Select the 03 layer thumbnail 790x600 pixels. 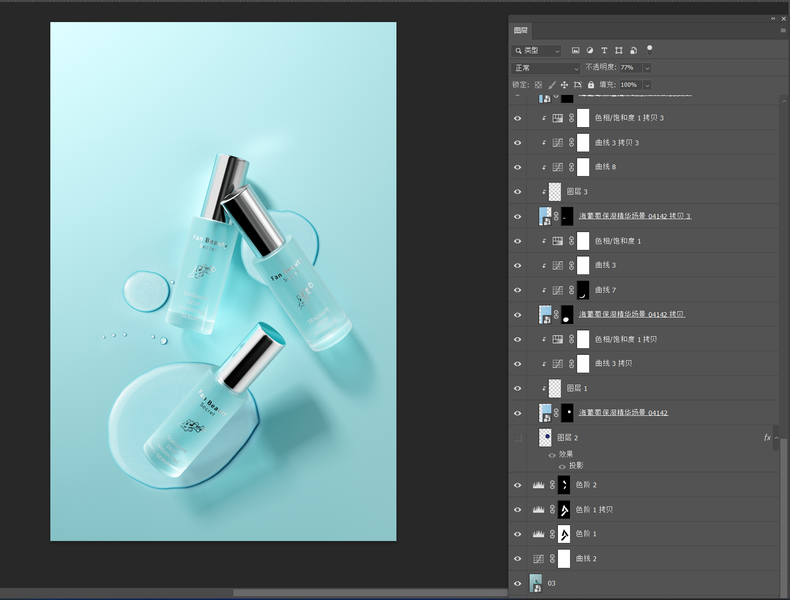pyautogui.click(x=535, y=583)
